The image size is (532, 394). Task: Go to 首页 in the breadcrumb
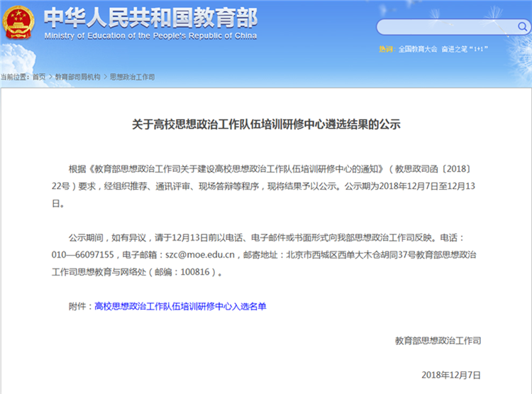point(39,77)
